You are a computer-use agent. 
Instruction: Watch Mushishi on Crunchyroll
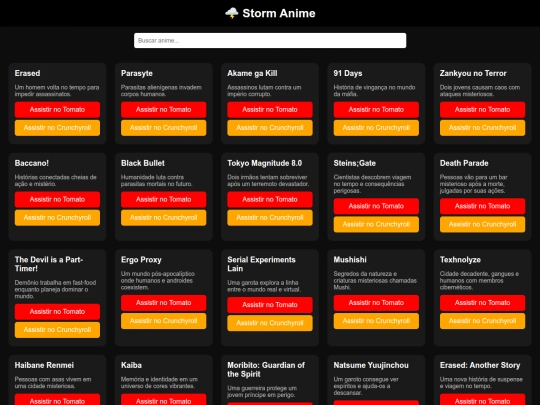(x=376, y=321)
